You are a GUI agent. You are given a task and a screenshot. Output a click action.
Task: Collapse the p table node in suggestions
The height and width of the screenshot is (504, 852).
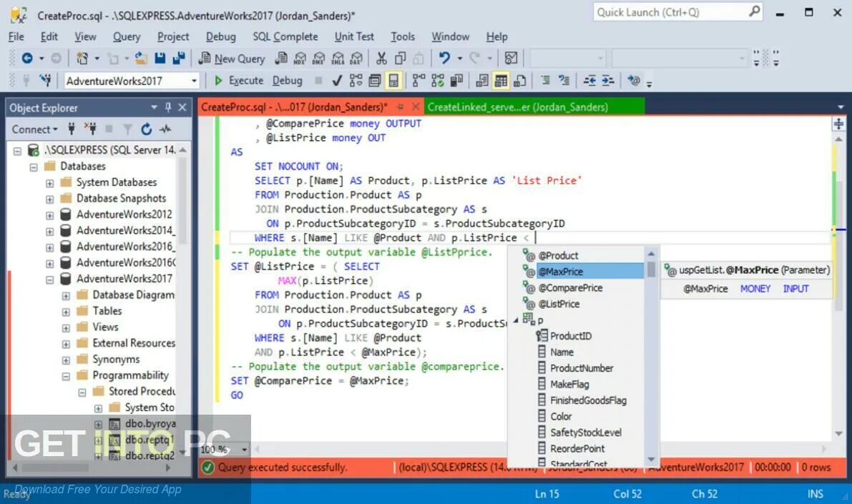(x=516, y=320)
